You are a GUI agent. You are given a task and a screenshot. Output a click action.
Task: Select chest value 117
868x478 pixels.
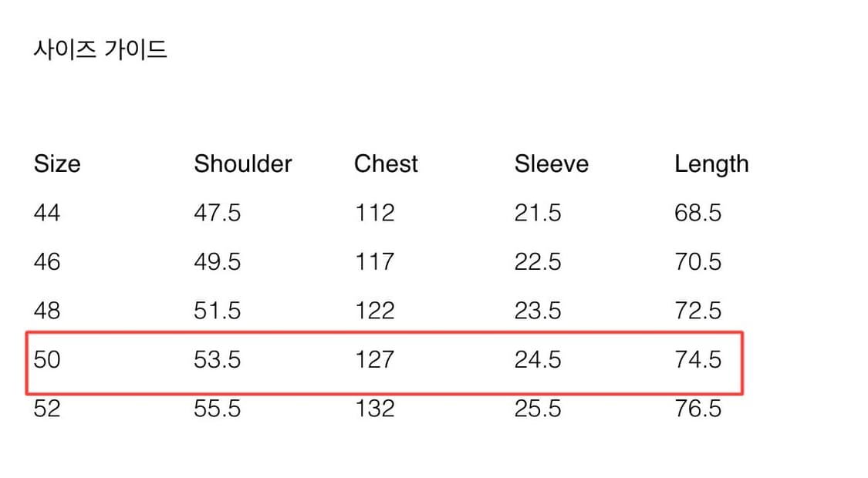click(374, 261)
